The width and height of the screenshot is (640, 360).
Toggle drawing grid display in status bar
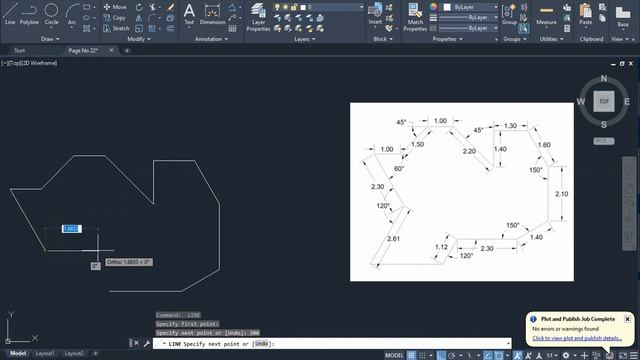click(x=411, y=356)
